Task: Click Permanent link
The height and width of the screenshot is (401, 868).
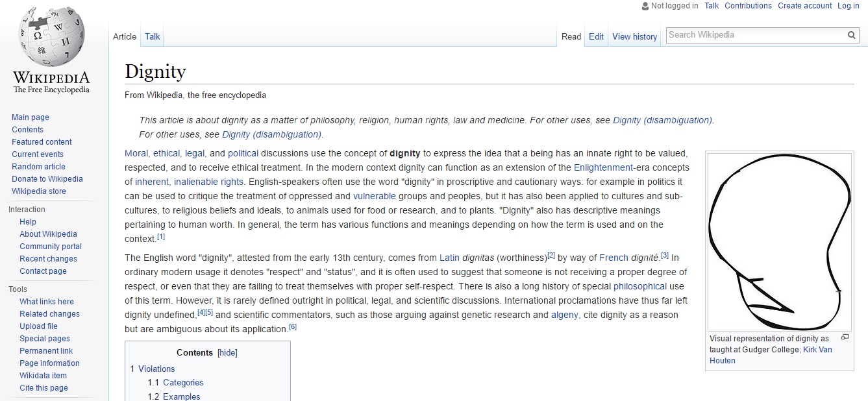Action: (46, 351)
